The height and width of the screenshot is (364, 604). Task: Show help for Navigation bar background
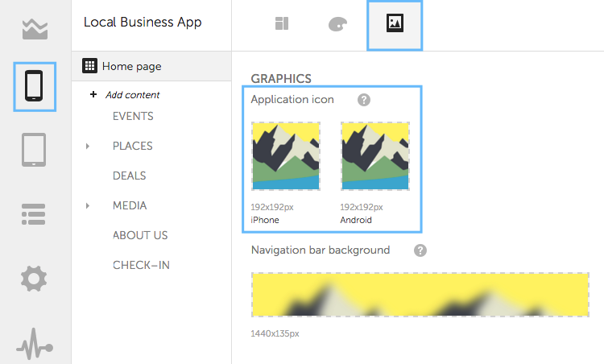420,250
